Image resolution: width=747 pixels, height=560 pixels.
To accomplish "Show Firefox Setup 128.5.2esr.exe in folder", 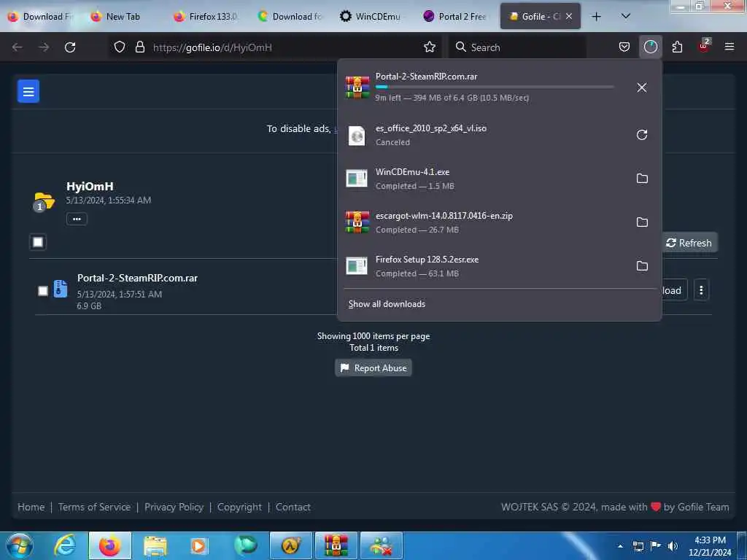I will (642, 265).
